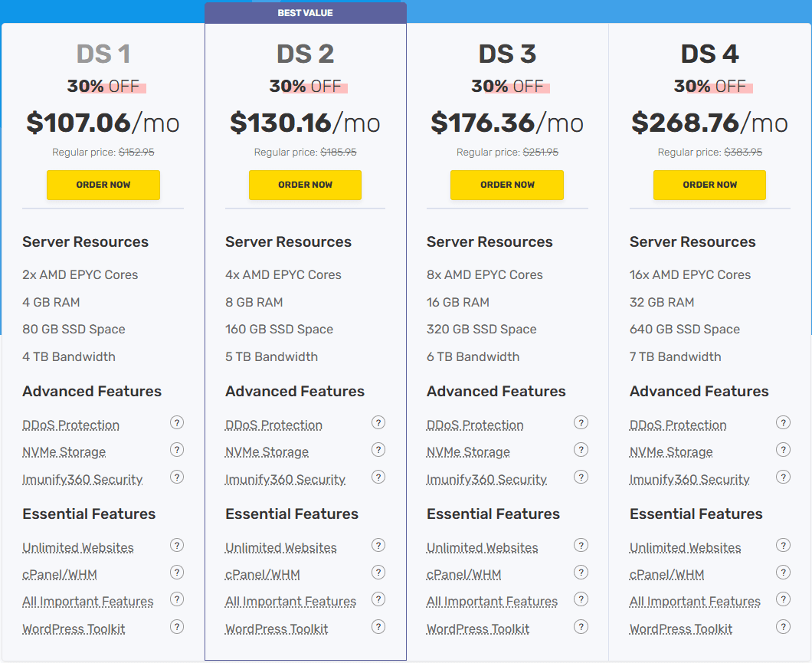The width and height of the screenshot is (812, 663).
Task: Click help icon beside DS 2 NVMe Storage
Action: [378, 450]
